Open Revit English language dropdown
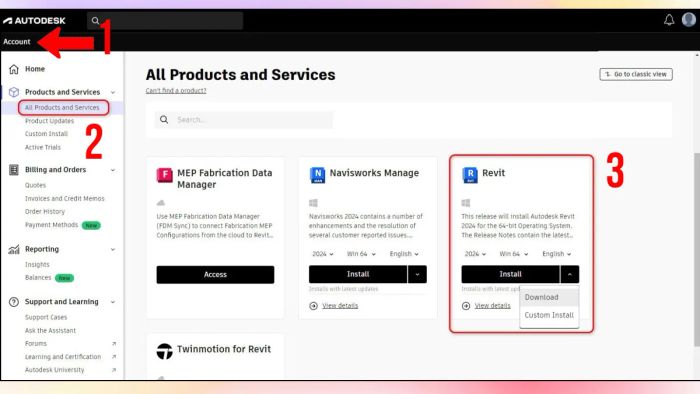Screen dimensions: 700x394 (x=557, y=254)
